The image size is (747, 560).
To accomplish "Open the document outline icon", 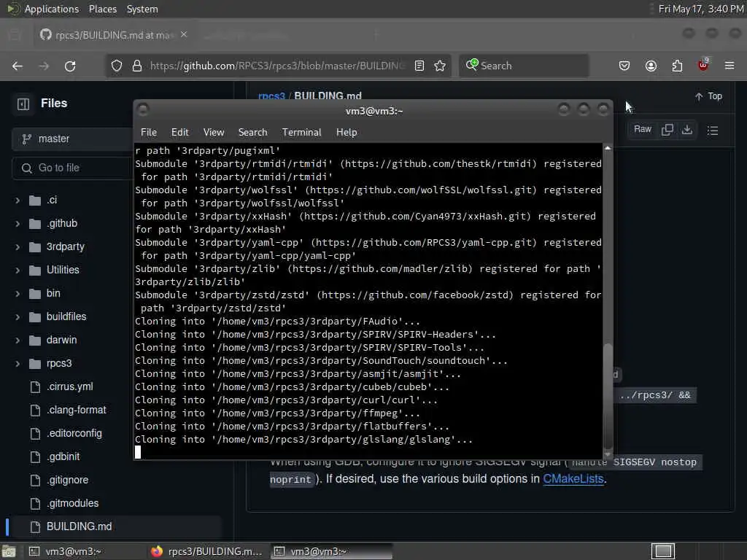I will (713, 131).
